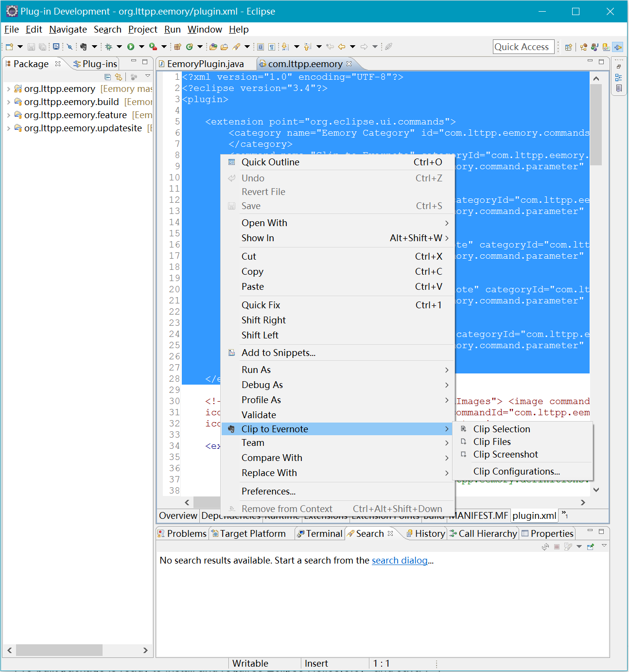This screenshot has height=672, width=629.
Task: Expand the org.lttpp.eemory project node
Action: (x=8, y=89)
